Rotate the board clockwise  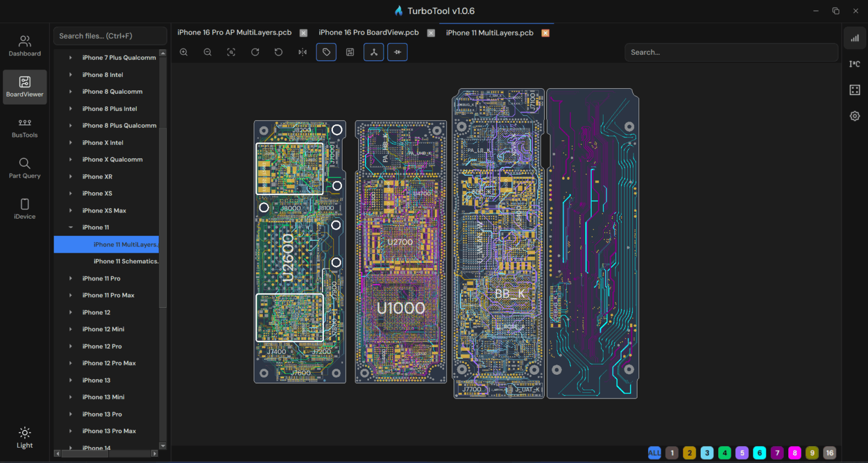coord(255,52)
